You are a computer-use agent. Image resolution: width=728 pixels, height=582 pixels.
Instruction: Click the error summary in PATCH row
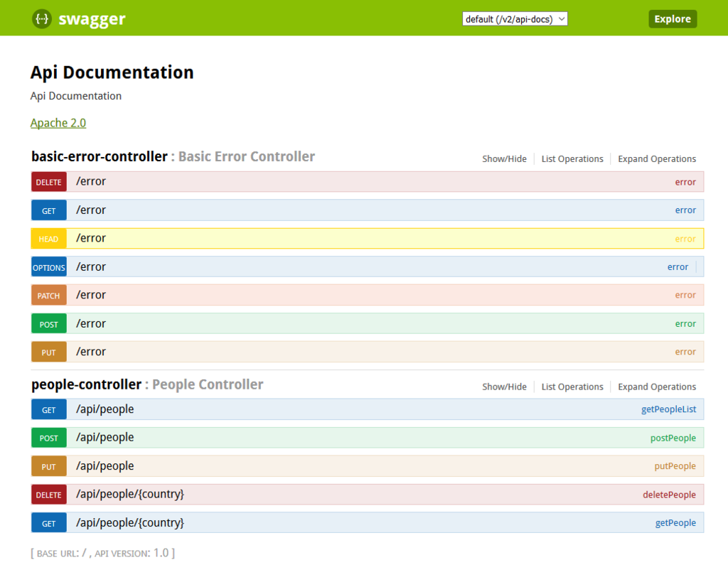tap(685, 295)
